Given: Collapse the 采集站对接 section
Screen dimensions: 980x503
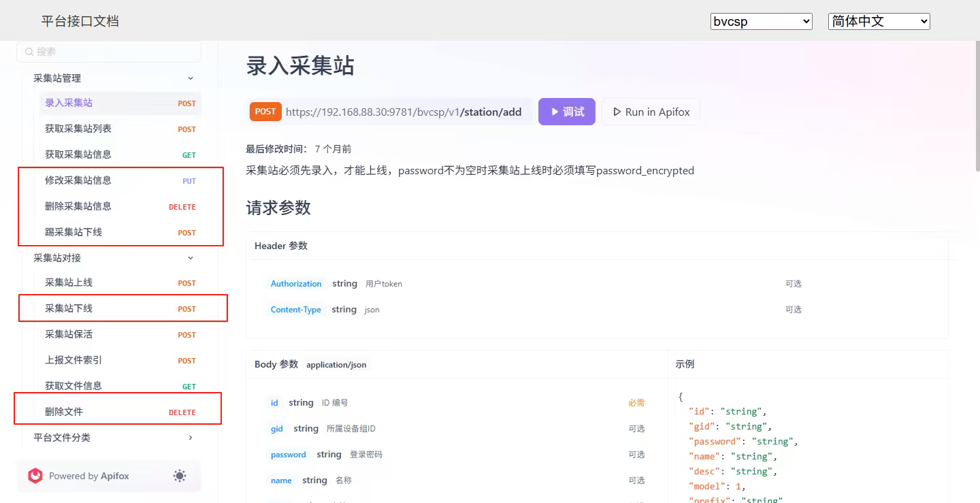Looking at the screenshot, I should [191, 258].
